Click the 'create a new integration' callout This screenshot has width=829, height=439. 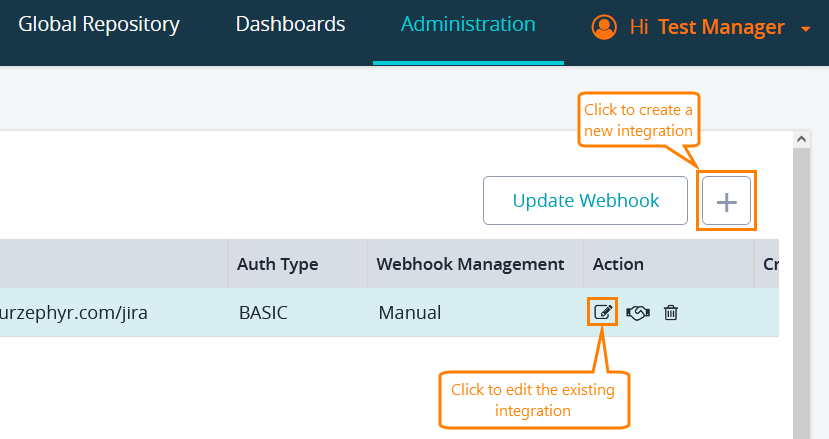pos(638,120)
